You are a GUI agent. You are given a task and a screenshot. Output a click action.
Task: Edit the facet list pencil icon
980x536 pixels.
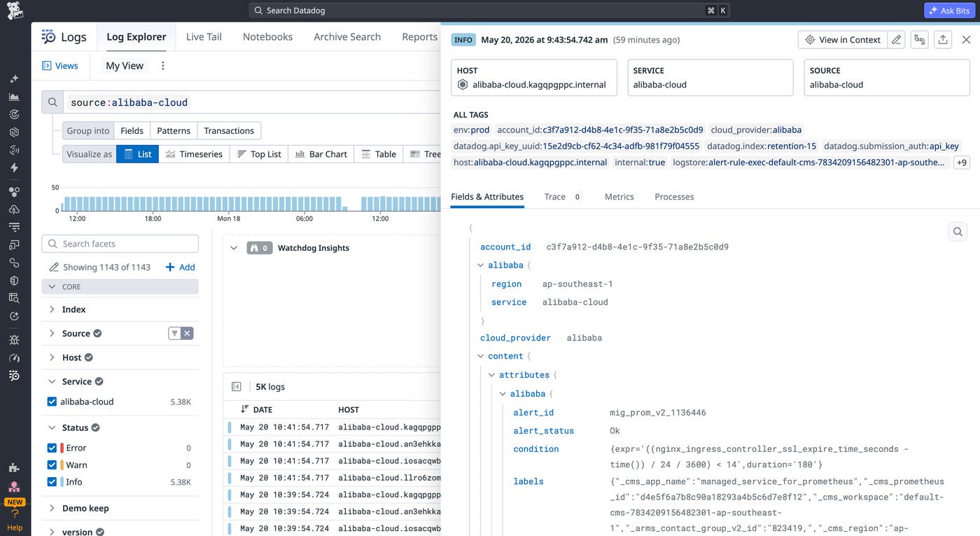(54, 267)
